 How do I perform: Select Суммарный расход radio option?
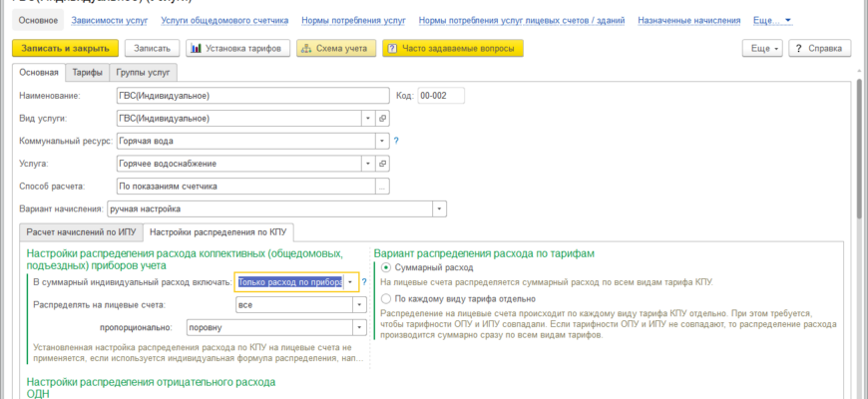tap(386, 268)
